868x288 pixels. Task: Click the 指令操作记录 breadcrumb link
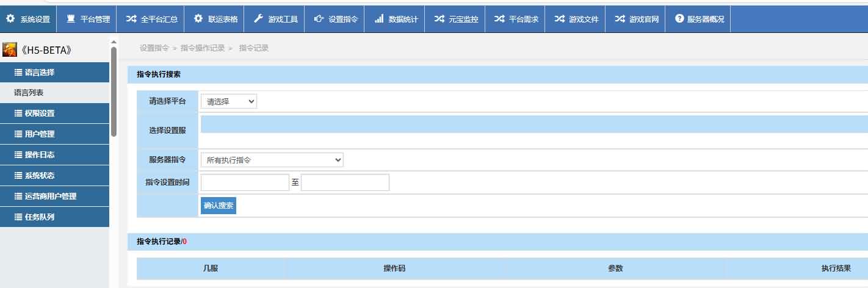coord(202,48)
